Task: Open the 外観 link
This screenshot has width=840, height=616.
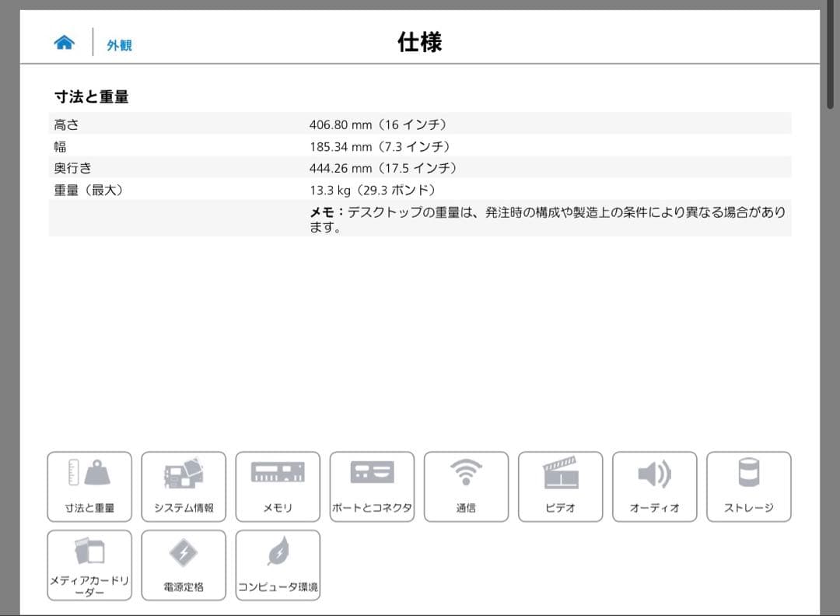Action: pyautogui.click(x=119, y=46)
